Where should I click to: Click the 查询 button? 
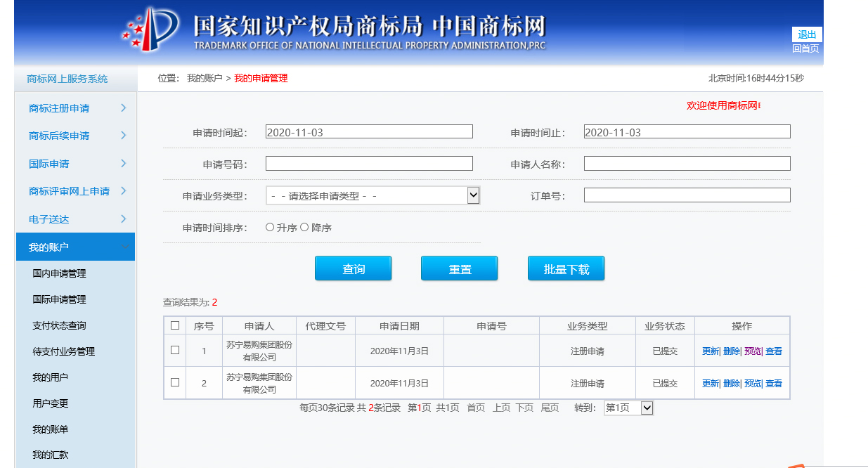pos(354,268)
